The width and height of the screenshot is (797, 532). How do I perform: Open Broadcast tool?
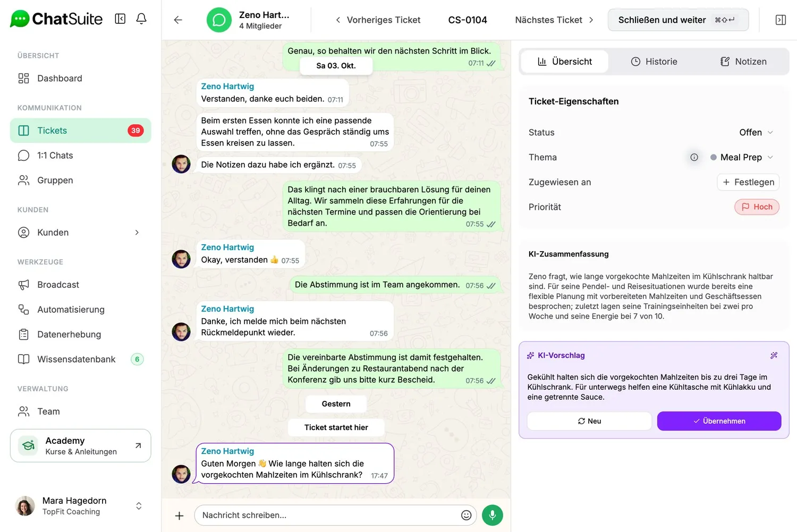tap(81, 285)
